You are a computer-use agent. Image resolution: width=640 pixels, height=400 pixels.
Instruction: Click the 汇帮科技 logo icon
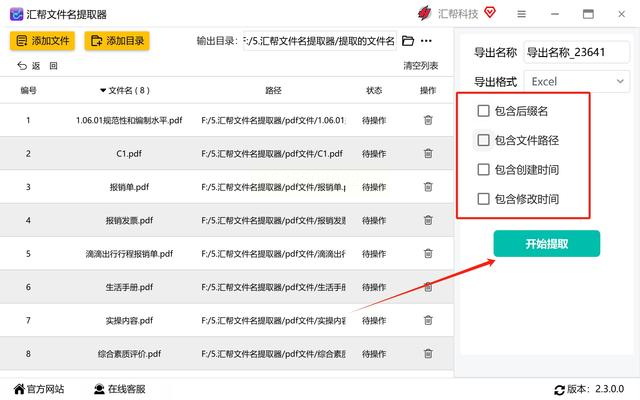pos(424,13)
